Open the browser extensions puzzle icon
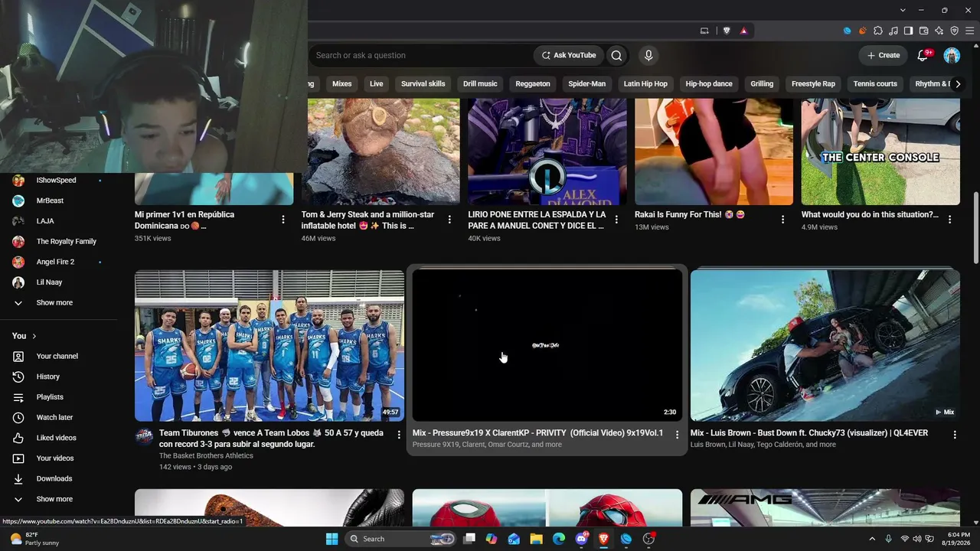 click(878, 31)
